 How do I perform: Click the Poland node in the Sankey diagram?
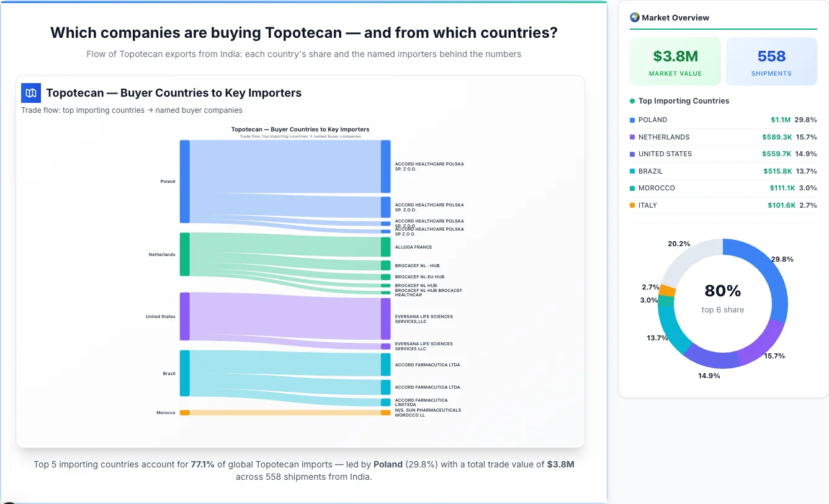pyautogui.click(x=184, y=181)
